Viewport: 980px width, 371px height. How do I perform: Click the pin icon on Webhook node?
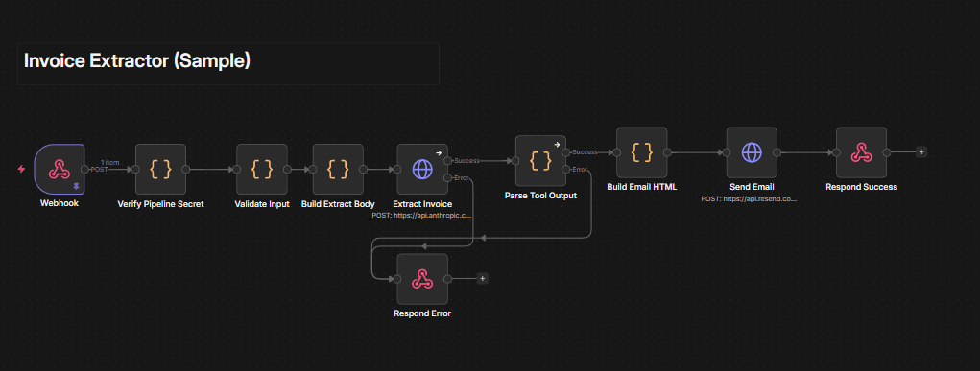coord(76,186)
